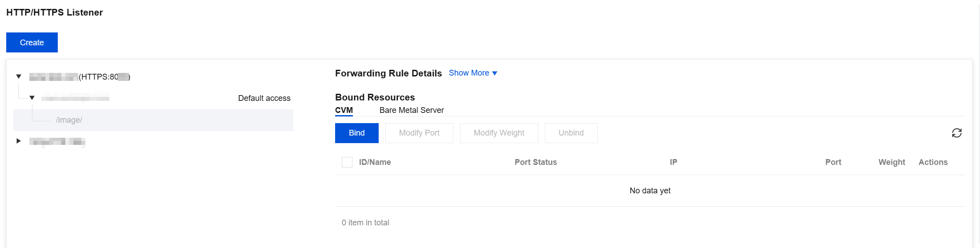Click the Modify Weight button
The height and width of the screenshot is (248, 980).
point(499,133)
